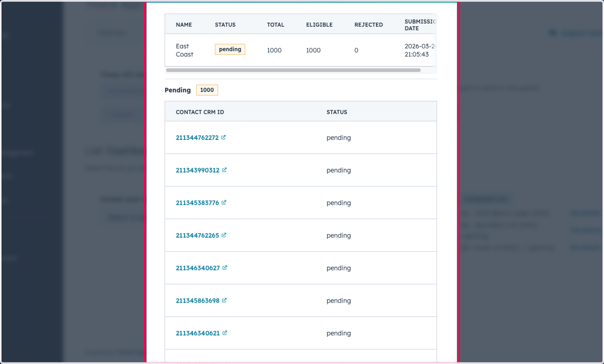Image resolution: width=604 pixels, height=364 pixels.
Task: Click pending status in row 211345383776
Action: pyautogui.click(x=339, y=203)
